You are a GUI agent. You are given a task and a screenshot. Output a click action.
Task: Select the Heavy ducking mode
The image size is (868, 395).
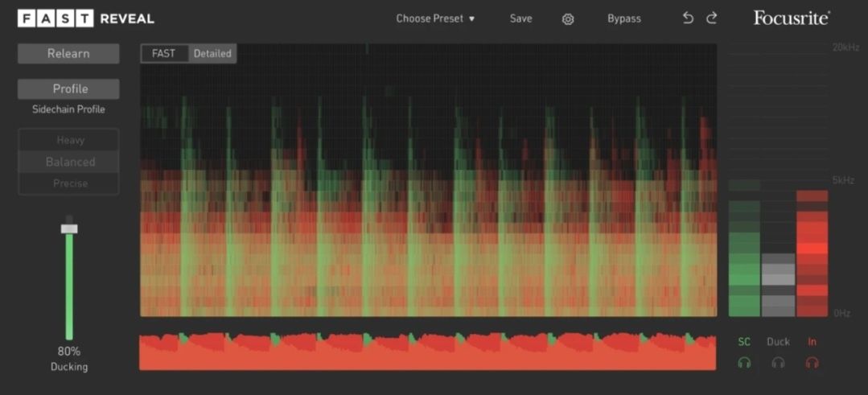70,141
